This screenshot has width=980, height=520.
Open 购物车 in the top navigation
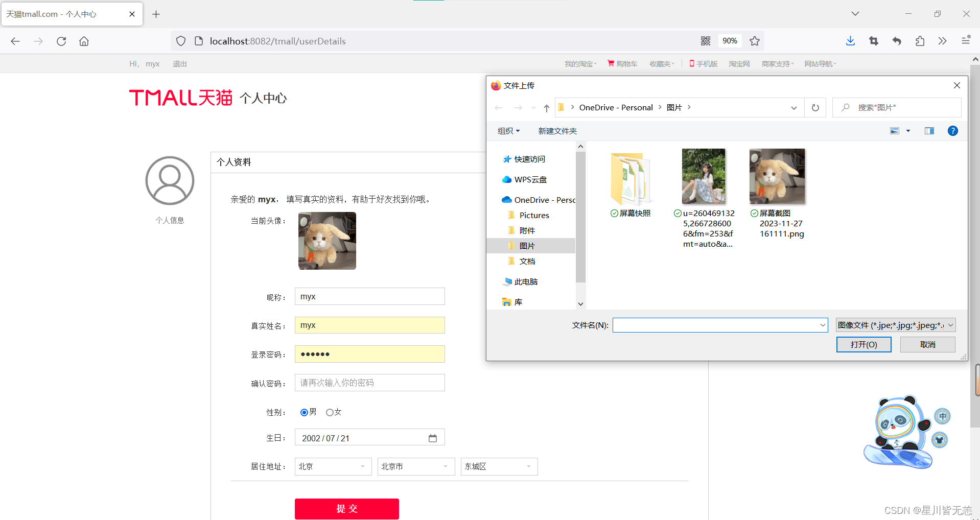pyautogui.click(x=622, y=64)
